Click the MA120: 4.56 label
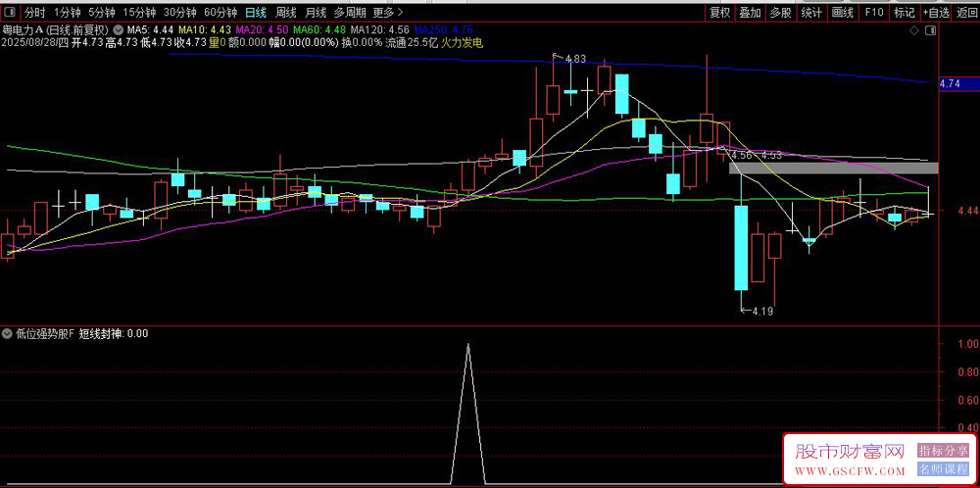 click(380, 30)
